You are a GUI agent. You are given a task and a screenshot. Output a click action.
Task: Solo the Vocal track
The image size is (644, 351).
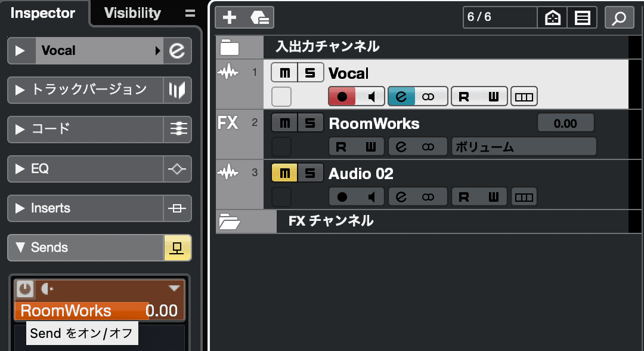[310, 73]
